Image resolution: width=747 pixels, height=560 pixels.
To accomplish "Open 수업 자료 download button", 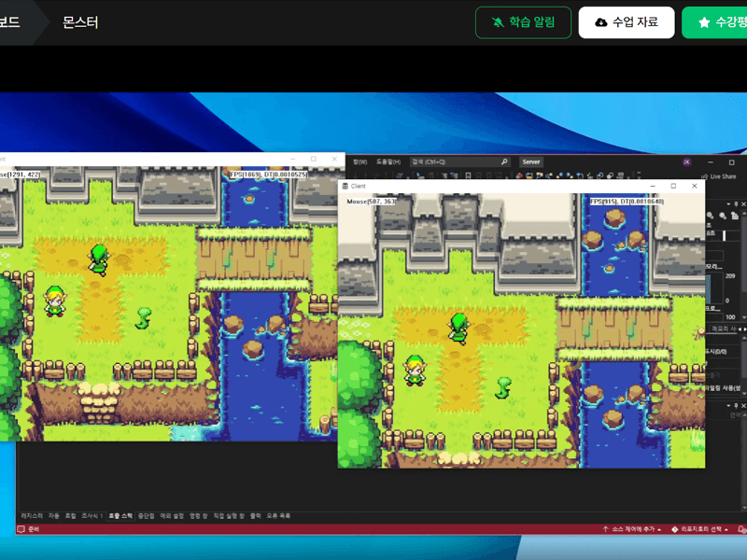I will coord(626,22).
